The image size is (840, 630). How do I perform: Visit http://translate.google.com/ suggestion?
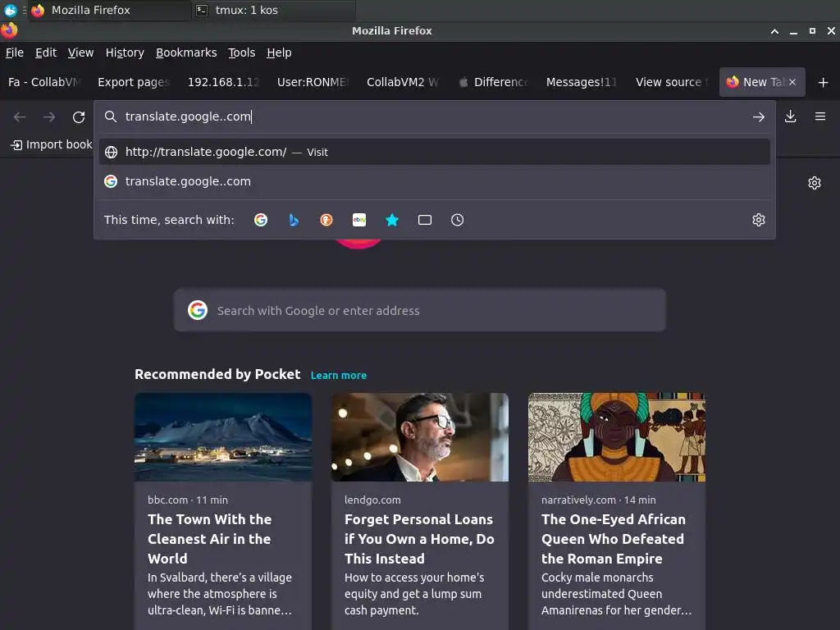click(x=435, y=152)
